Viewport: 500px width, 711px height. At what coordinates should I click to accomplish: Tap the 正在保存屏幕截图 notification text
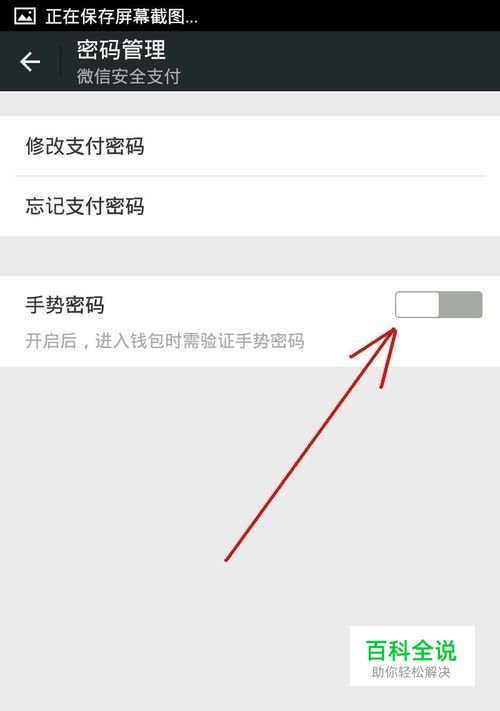click(121, 16)
